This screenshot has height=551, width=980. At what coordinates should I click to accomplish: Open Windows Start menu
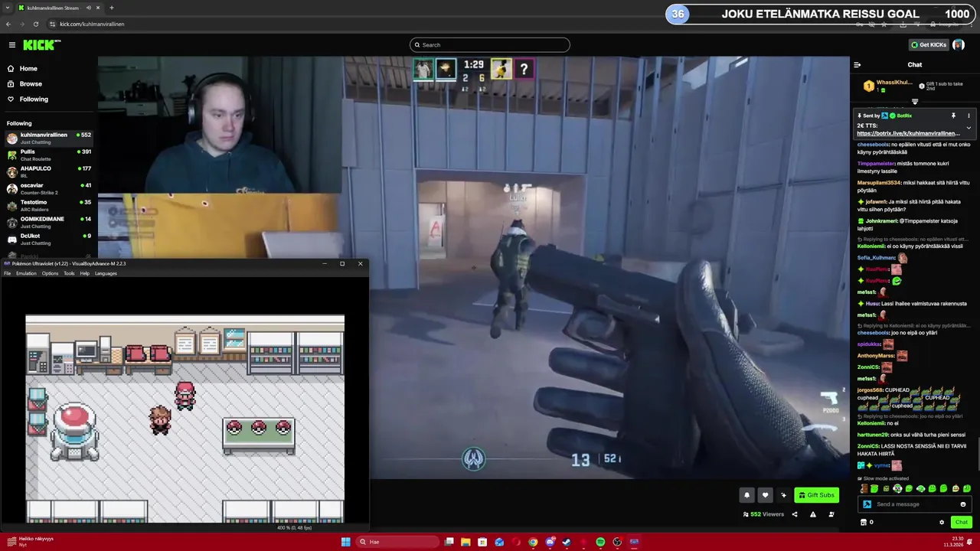345,542
